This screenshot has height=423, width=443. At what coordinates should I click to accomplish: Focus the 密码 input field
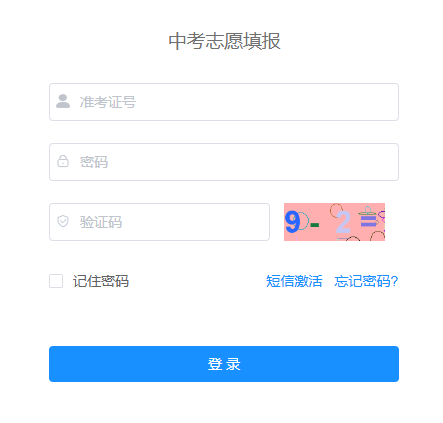(224, 162)
